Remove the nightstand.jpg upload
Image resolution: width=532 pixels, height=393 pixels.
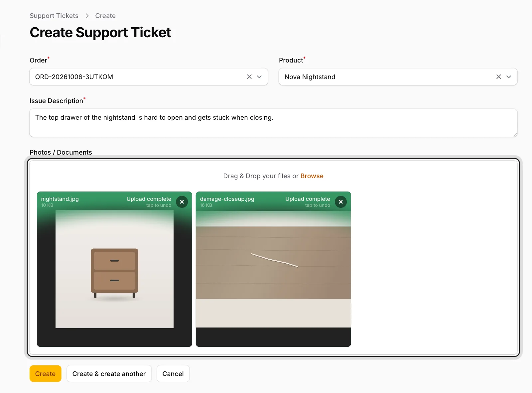click(x=182, y=202)
